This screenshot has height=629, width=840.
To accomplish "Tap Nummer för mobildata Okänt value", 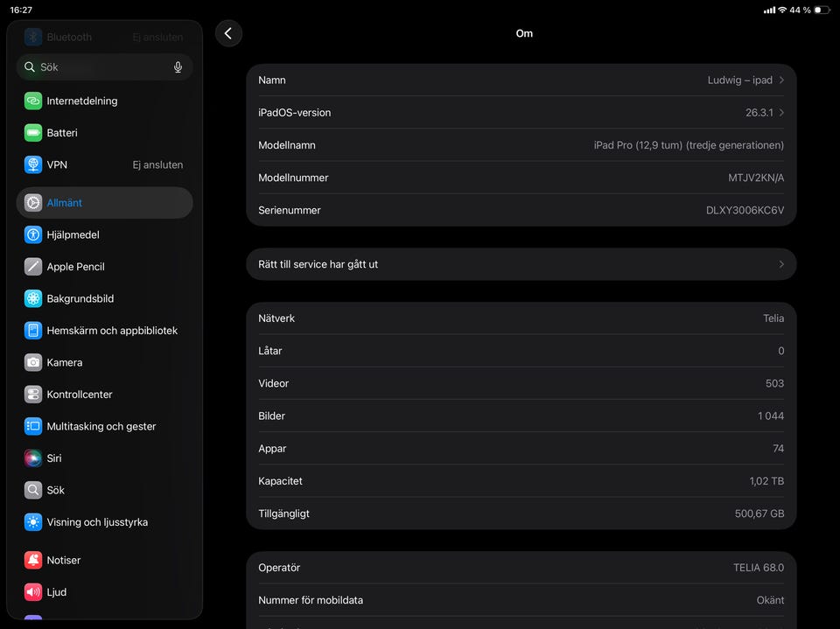I will (770, 600).
